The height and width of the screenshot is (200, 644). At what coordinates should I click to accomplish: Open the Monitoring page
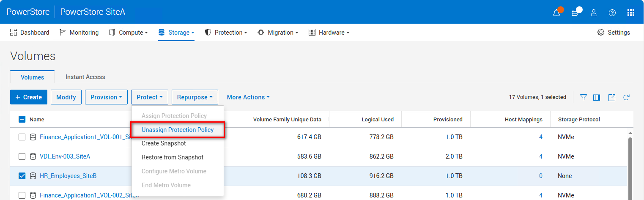[79, 33]
